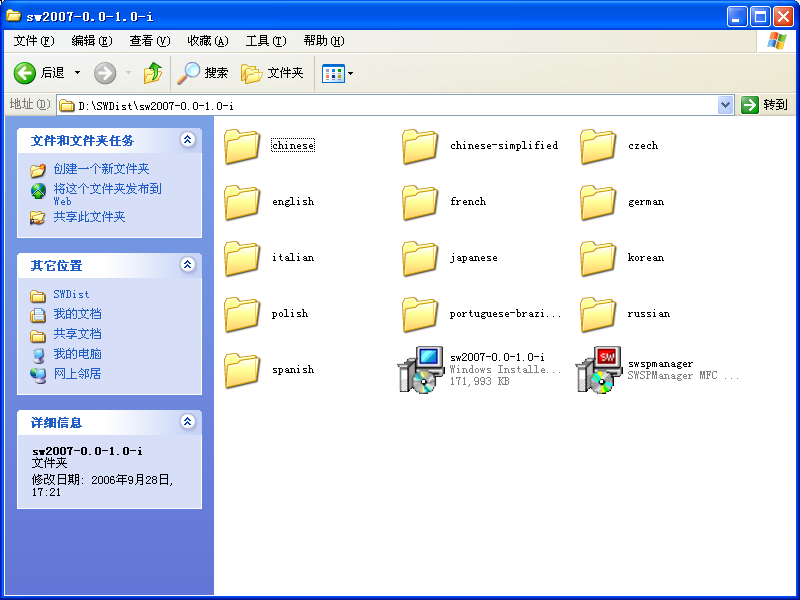This screenshot has width=800, height=600.
Task: Collapse the 文件和文件夹任务 panel
Action: click(188, 140)
